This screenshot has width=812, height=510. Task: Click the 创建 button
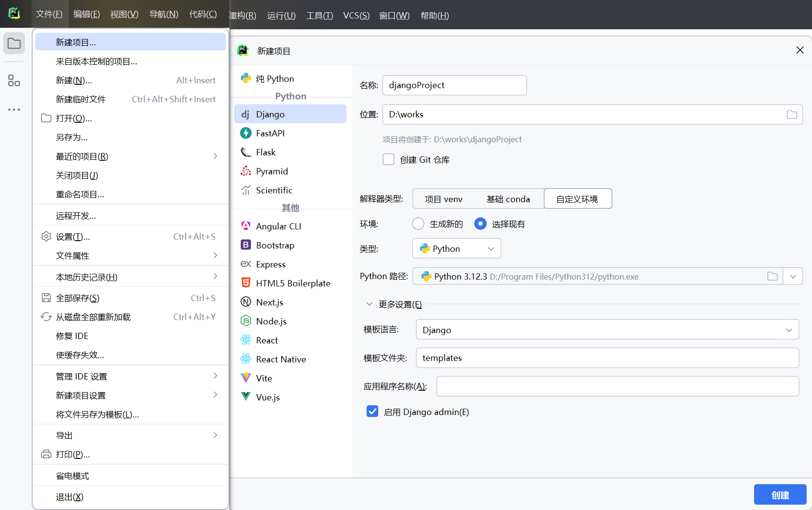(780, 495)
